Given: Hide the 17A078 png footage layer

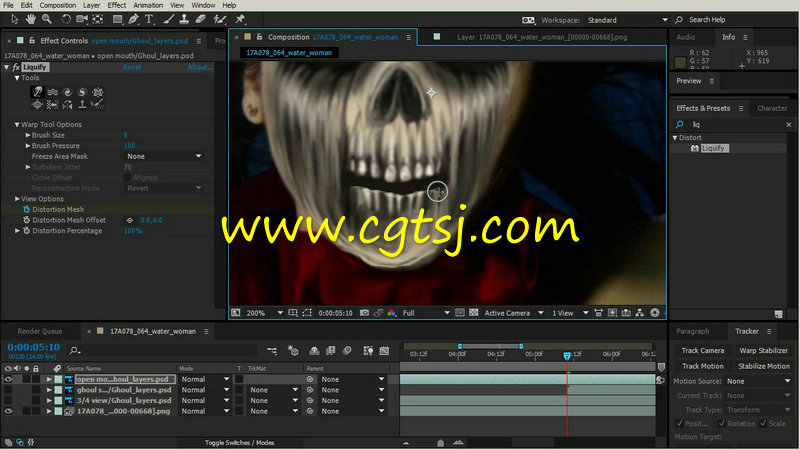Looking at the screenshot, I should [x=8, y=411].
